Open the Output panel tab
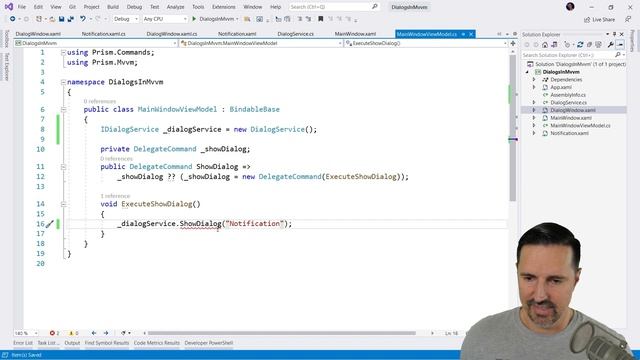 [72, 343]
